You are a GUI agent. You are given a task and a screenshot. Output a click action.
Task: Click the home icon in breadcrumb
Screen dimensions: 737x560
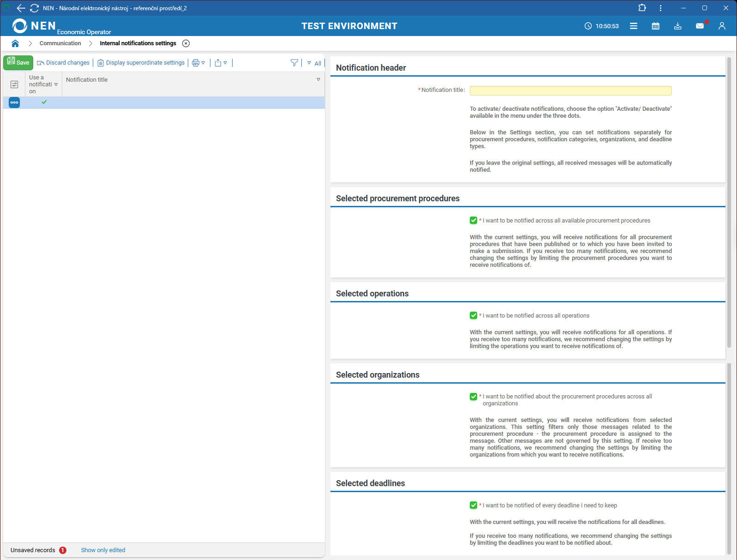pyautogui.click(x=15, y=43)
